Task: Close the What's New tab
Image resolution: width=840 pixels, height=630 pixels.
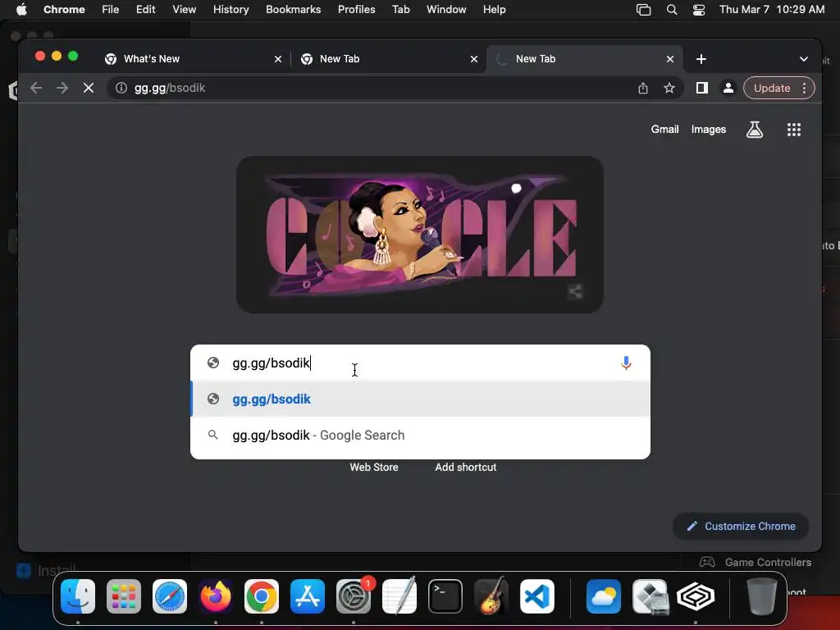Action: (278, 59)
